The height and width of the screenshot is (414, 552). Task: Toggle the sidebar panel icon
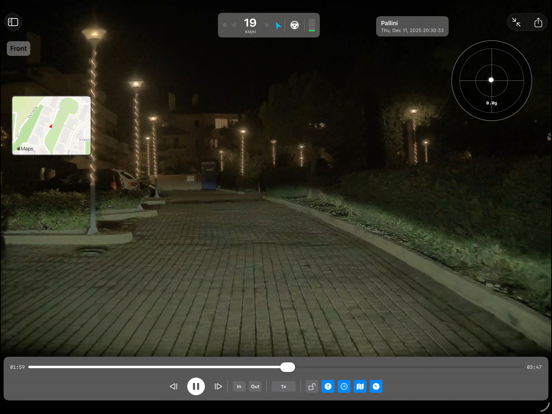pos(13,22)
